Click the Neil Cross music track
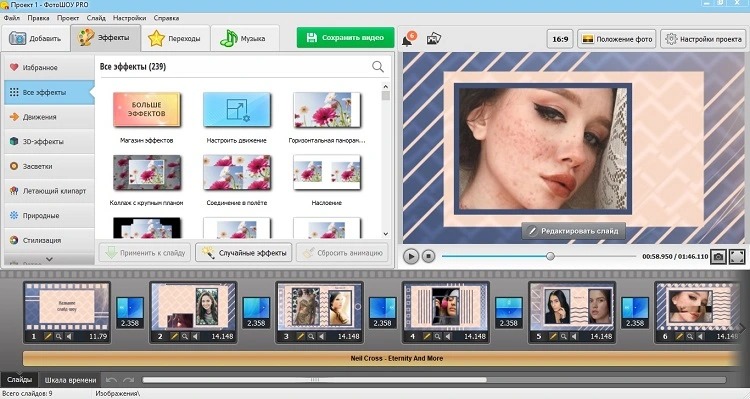Screen dimensions: 750x399 point(383,358)
